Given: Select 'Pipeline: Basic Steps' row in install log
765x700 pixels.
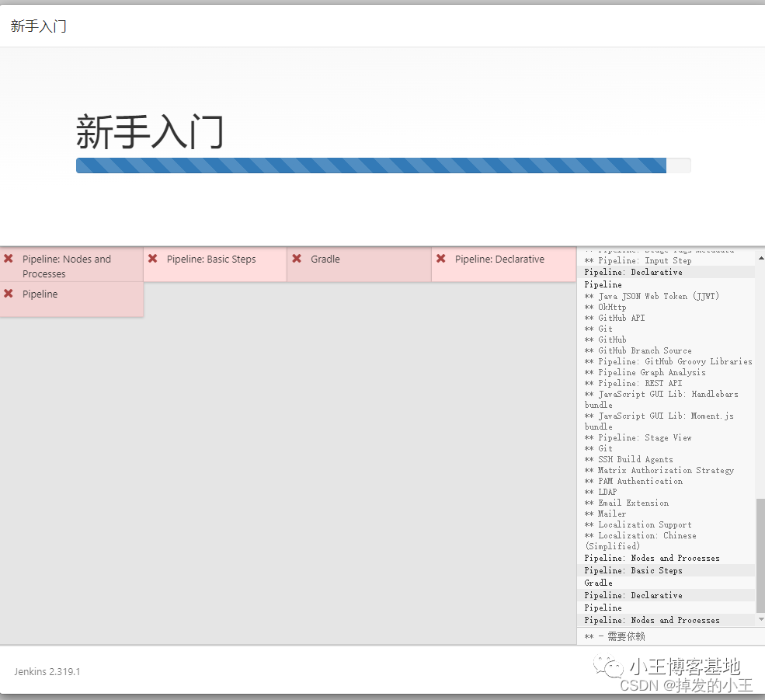Looking at the screenshot, I should tap(666, 570).
